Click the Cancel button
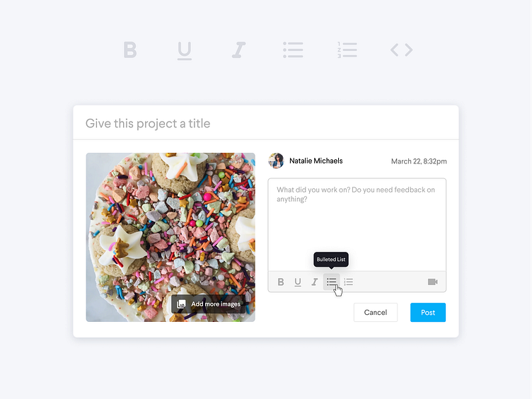Viewport: 532px width, 399px height. 375,312
